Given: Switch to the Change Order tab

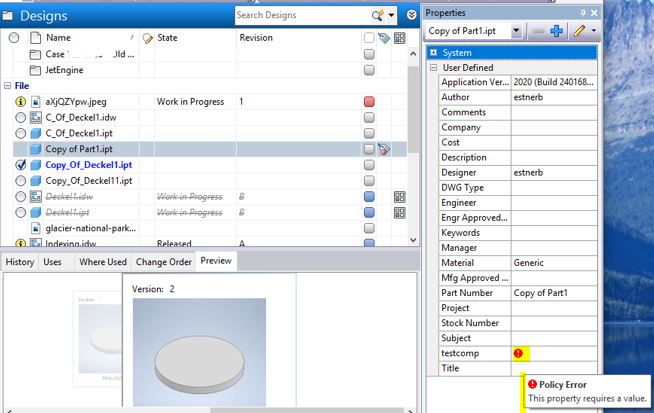Looking at the screenshot, I should 164,262.
